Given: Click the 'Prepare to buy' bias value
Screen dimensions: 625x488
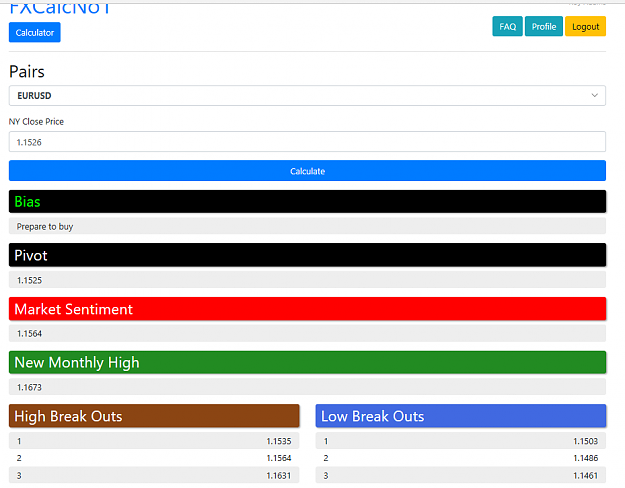Looking at the screenshot, I should click(x=45, y=226).
